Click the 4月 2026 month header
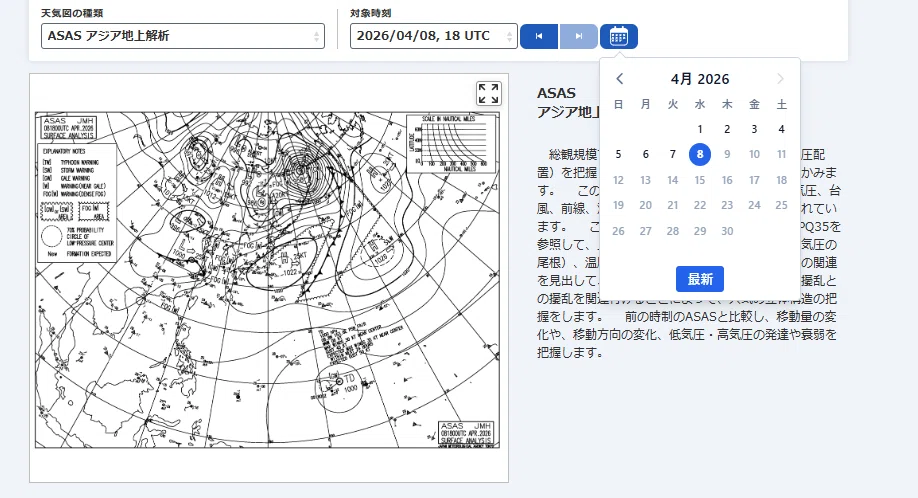The height and width of the screenshot is (498, 918). (700, 79)
